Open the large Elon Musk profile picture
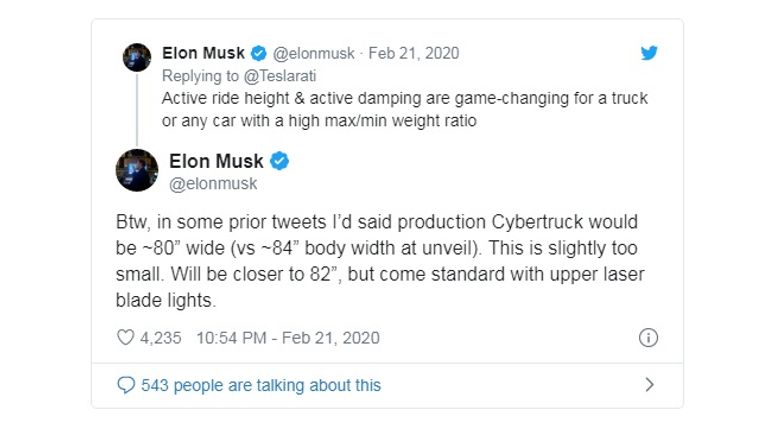Image resolution: width=768 pixels, height=431 pixels. (137, 170)
